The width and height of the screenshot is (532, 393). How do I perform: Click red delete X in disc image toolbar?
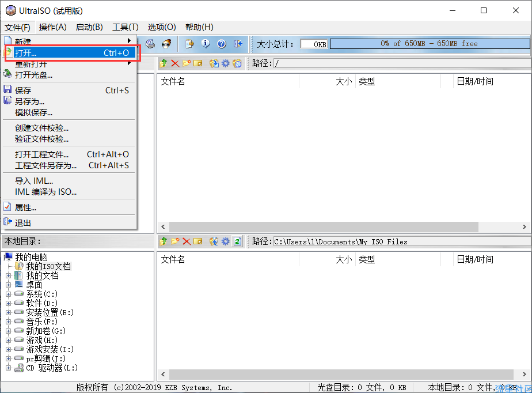coord(175,63)
